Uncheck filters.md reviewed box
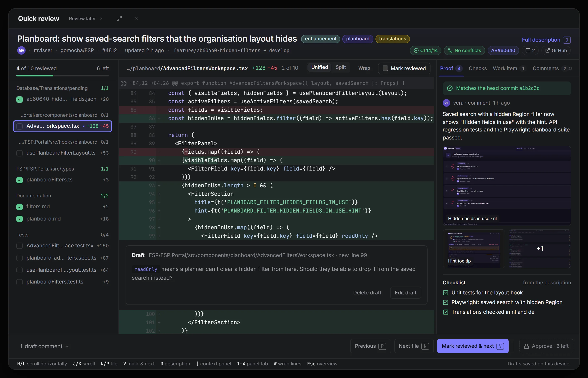The image size is (588, 378). coord(20,207)
